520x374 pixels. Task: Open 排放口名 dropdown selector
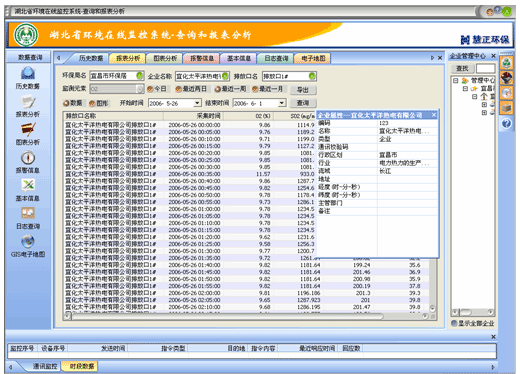pos(312,76)
